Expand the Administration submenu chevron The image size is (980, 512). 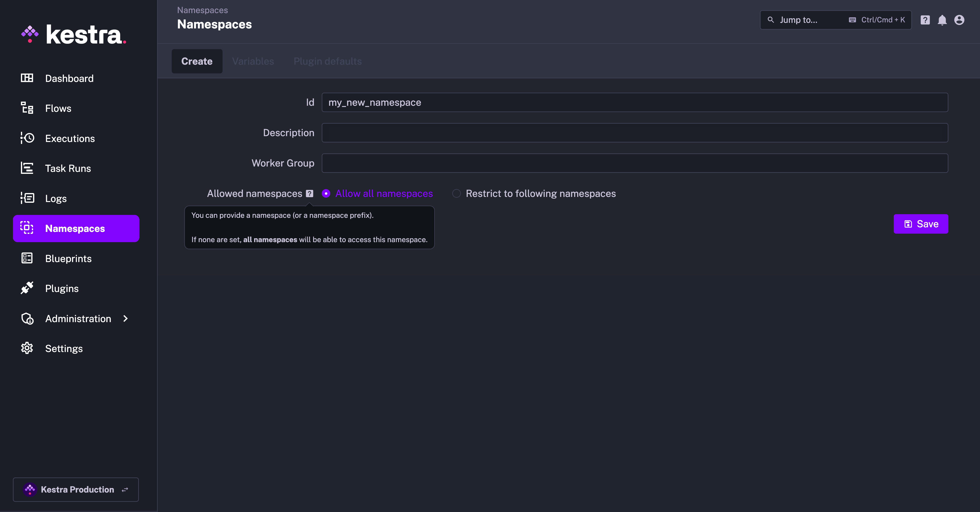tap(125, 319)
